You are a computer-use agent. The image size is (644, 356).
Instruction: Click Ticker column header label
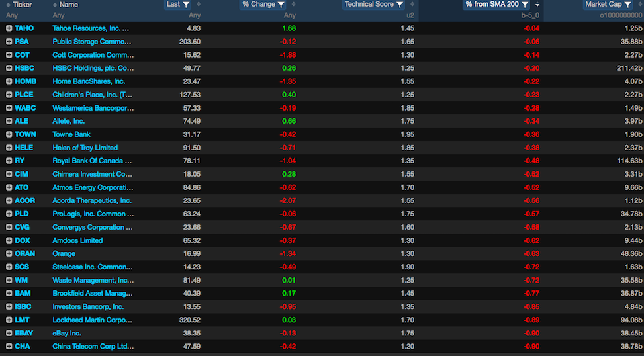pos(23,5)
